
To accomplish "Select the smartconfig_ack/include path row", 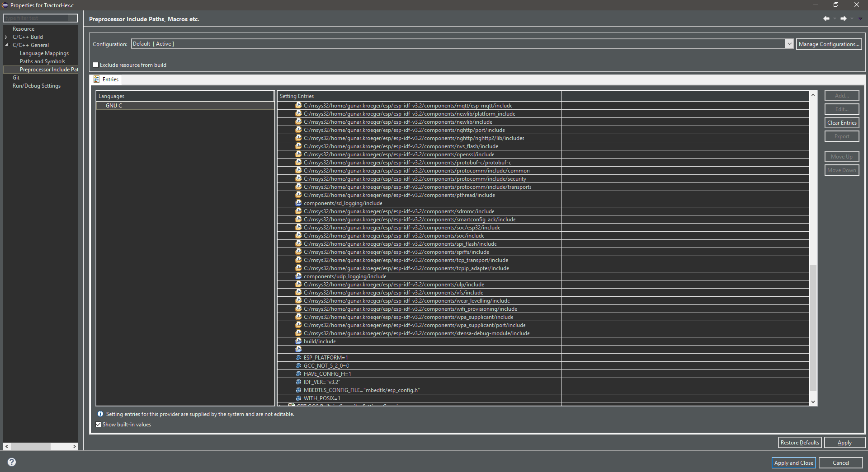I will point(543,220).
